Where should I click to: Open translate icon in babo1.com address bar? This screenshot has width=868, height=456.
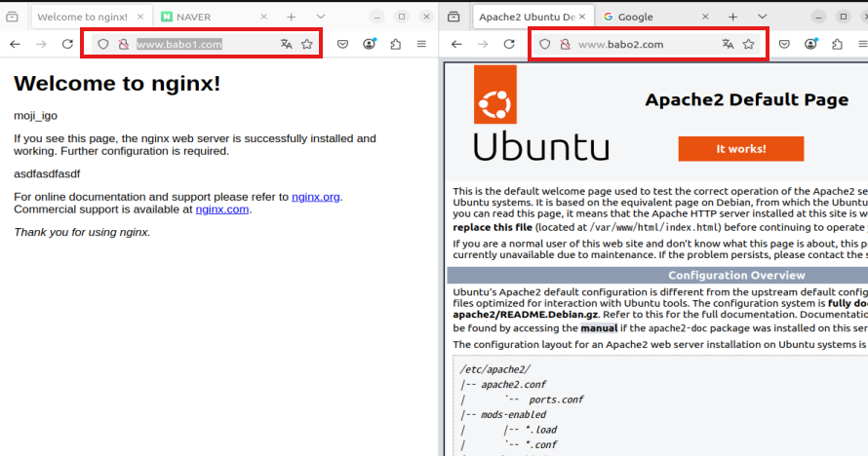click(286, 44)
